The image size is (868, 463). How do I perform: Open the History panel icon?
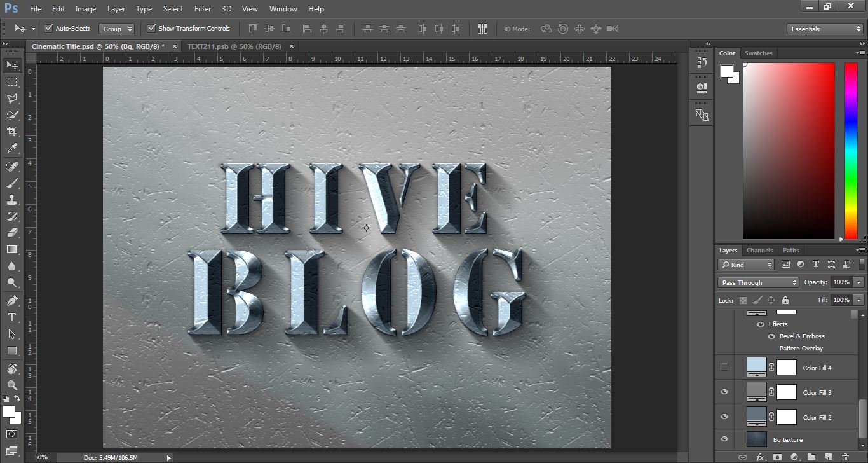[x=702, y=62]
